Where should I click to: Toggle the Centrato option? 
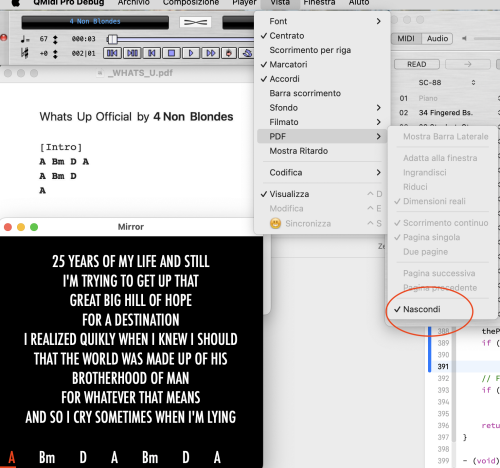tap(322, 36)
